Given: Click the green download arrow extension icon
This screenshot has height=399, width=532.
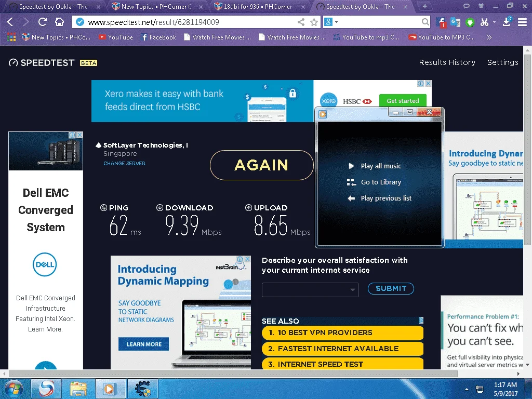Looking at the screenshot, I should point(470,22).
